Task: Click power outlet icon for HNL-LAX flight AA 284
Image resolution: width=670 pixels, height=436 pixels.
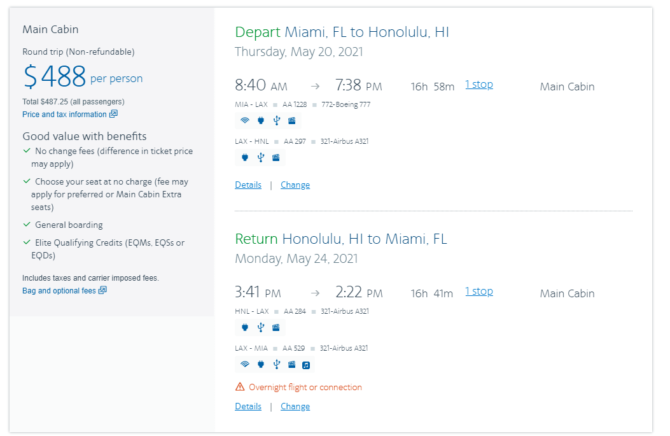Action: pyautogui.click(x=245, y=328)
